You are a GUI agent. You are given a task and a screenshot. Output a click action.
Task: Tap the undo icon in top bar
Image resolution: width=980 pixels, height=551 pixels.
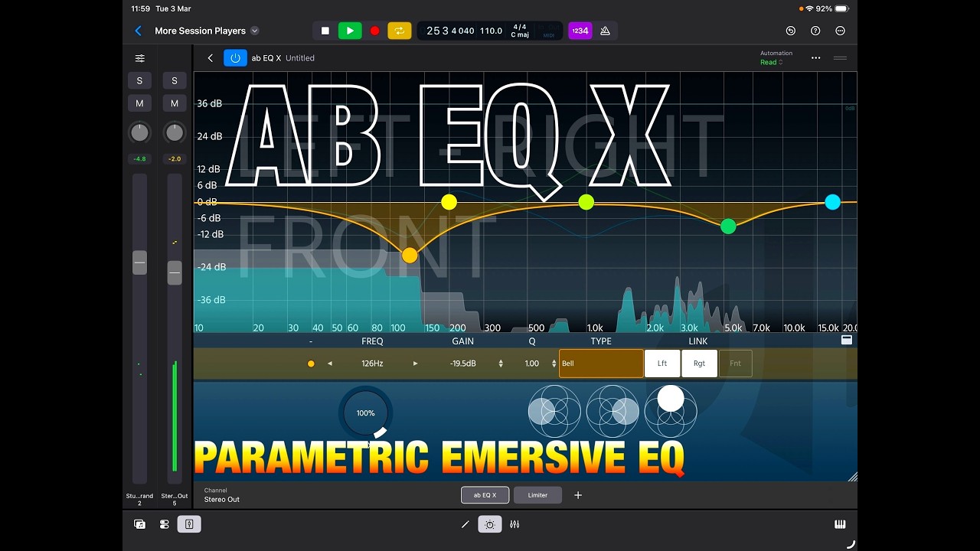coord(791,31)
